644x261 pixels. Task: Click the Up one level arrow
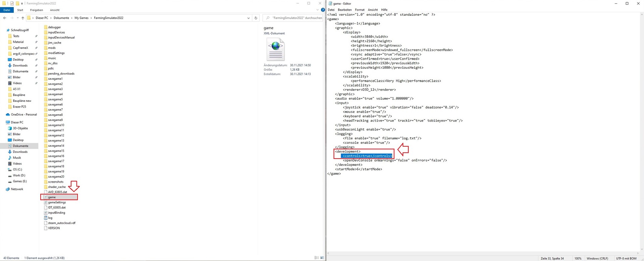click(23, 18)
